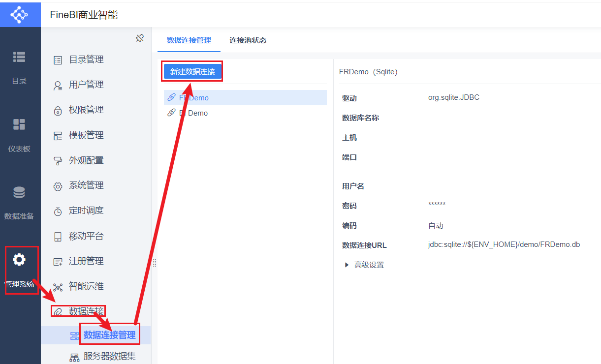The width and height of the screenshot is (601, 364).
Task: Click the 外观配置 paint roller icon
Action: pyautogui.click(x=58, y=161)
